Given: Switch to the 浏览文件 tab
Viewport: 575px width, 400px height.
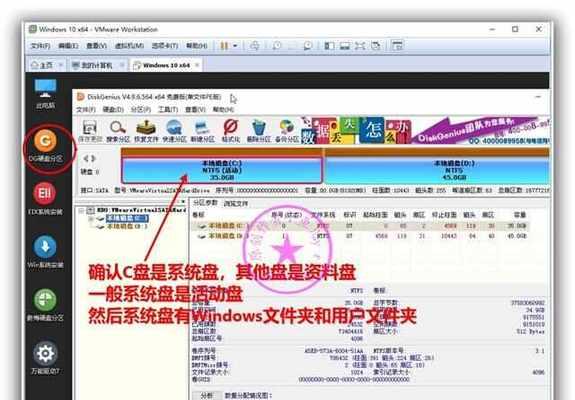Looking at the screenshot, I should [236, 203].
